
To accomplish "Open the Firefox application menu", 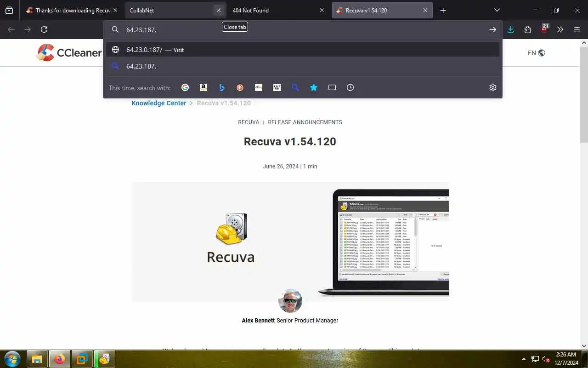I will [x=577, y=29].
